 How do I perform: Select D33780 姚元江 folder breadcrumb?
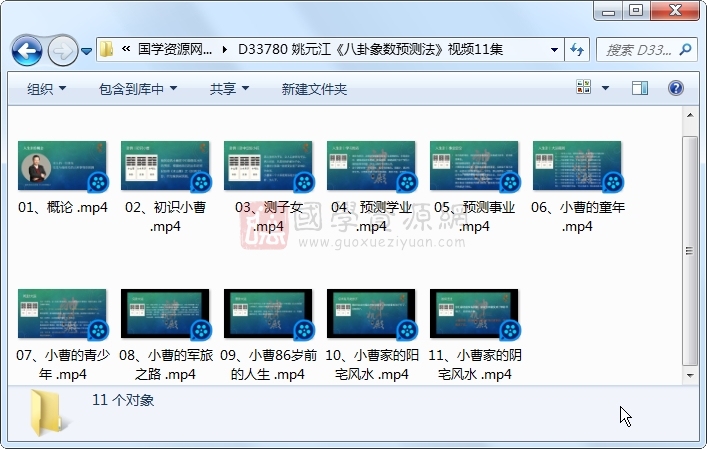[x=370, y=49]
